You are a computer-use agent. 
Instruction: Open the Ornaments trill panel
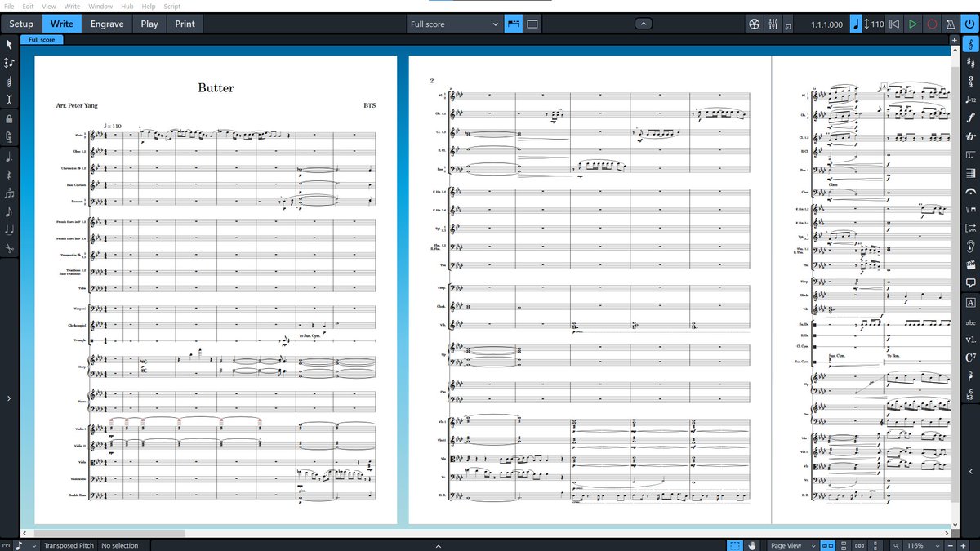(x=970, y=136)
